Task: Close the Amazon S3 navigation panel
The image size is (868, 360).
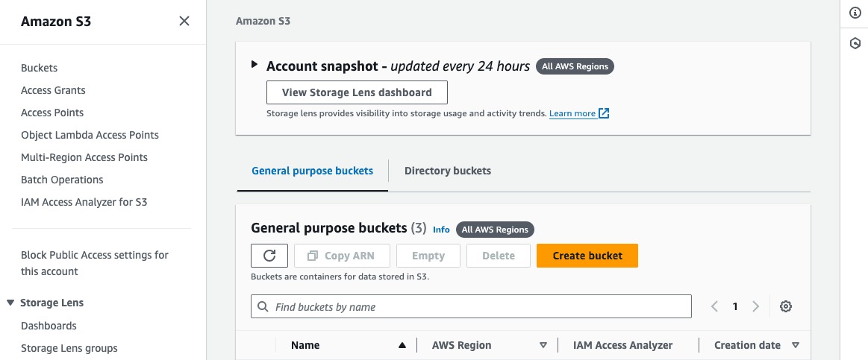Action: point(184,21)
